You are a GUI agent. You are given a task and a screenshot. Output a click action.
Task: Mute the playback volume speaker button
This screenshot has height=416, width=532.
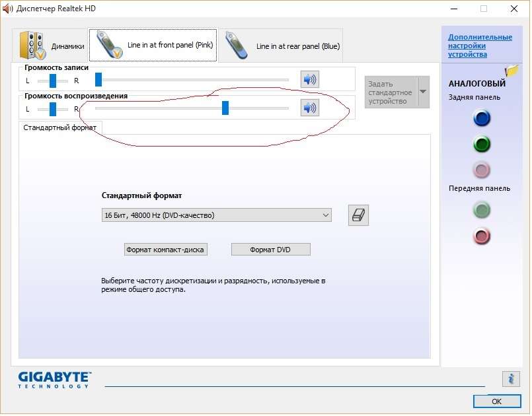click(310, 108)
